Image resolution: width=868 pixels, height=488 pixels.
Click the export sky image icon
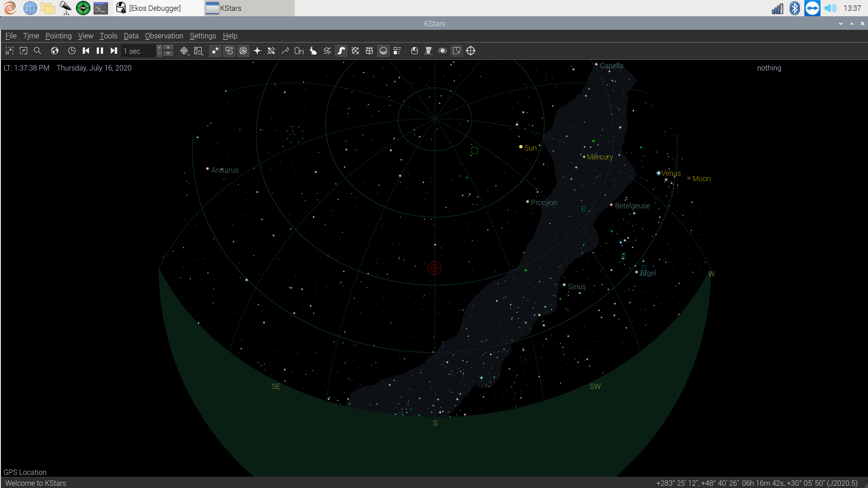click(457, 51)
